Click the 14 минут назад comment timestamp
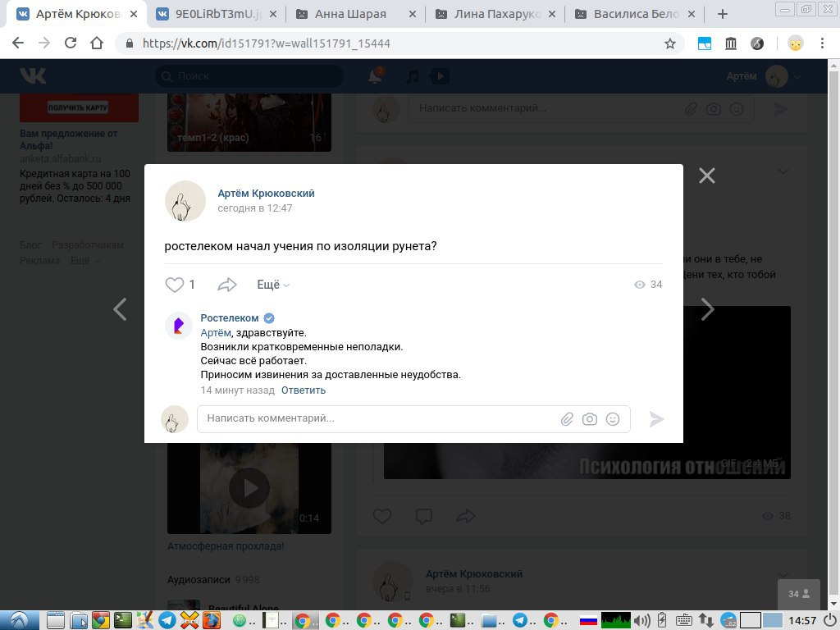 [x=237, y=390]
